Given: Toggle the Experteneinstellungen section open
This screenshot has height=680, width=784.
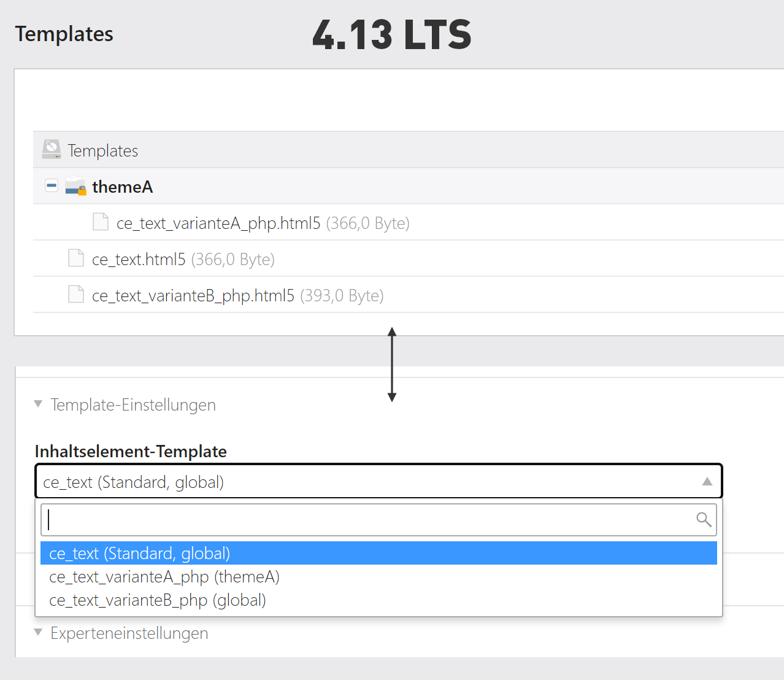Looking at the screenshot, I should pos(129,633).
